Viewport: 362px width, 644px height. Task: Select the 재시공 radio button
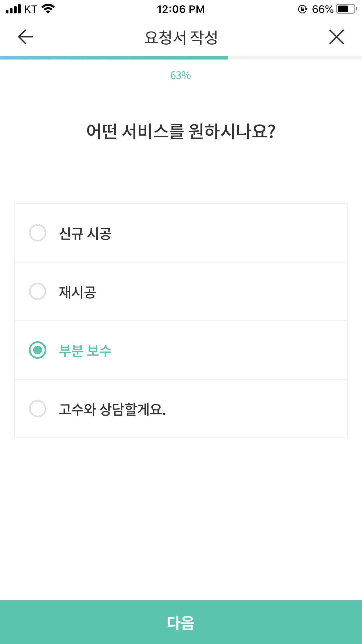pyautogui.click(x=38, y=291)
